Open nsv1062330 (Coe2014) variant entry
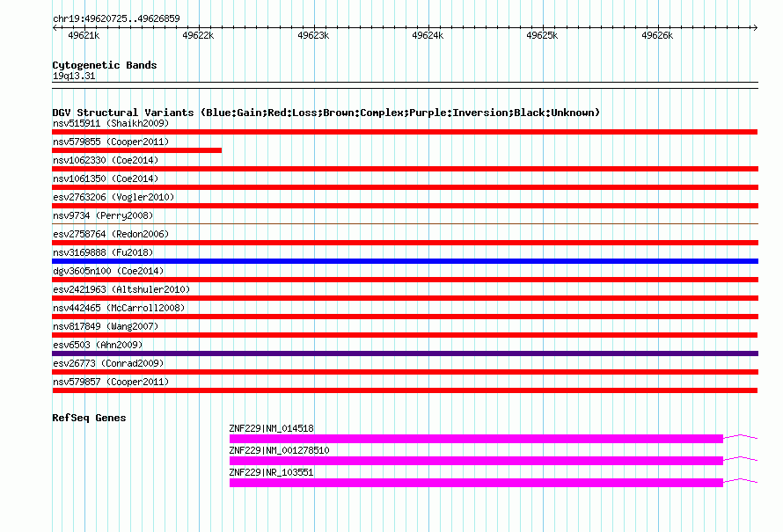 [106, 160]
